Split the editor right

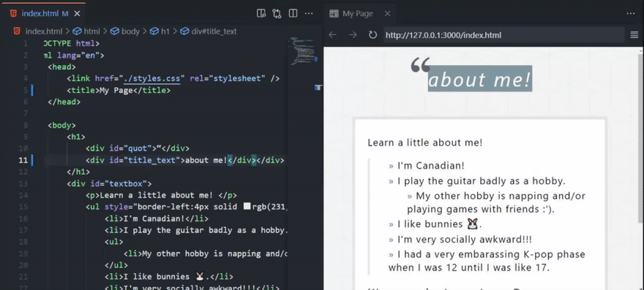pos(293,14)
